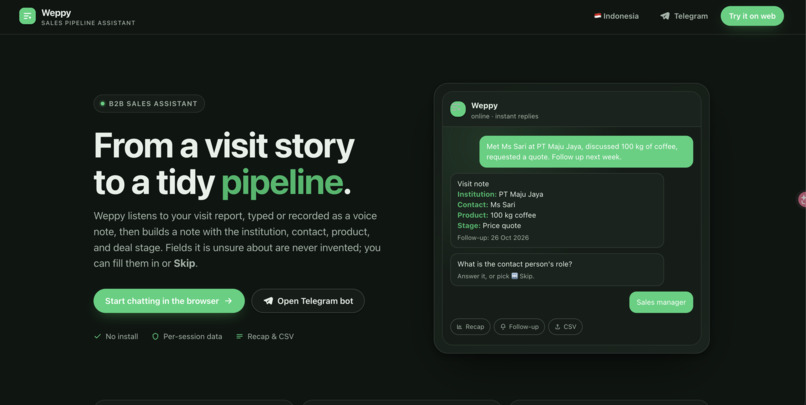Click the Try it on web button

tap(752, 16)
